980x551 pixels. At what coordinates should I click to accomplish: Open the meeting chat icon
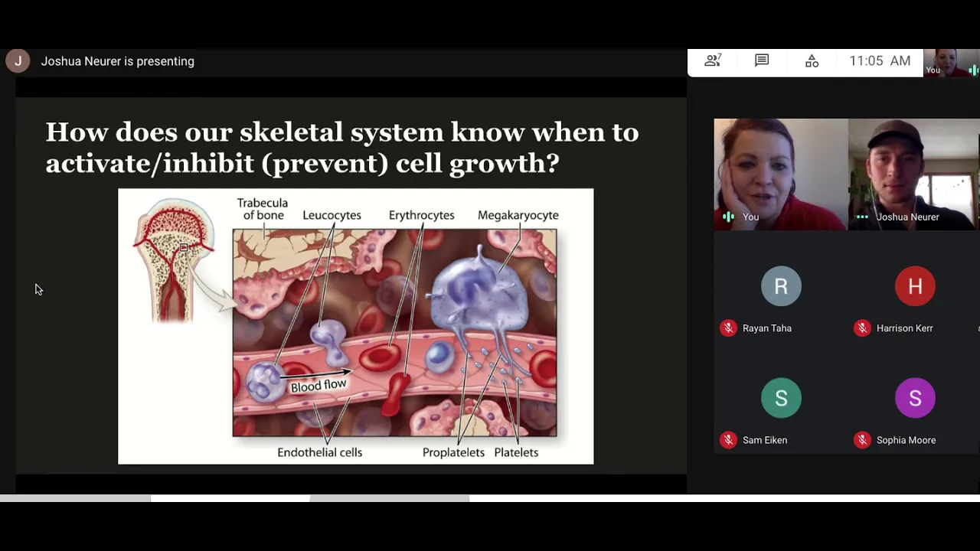[762, 60]
